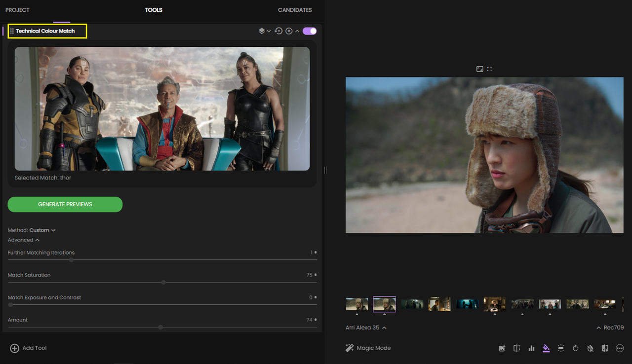The image size is (632, 364).
Task: Click the Match Saturation value 75
Action: (x=309, y=275)
